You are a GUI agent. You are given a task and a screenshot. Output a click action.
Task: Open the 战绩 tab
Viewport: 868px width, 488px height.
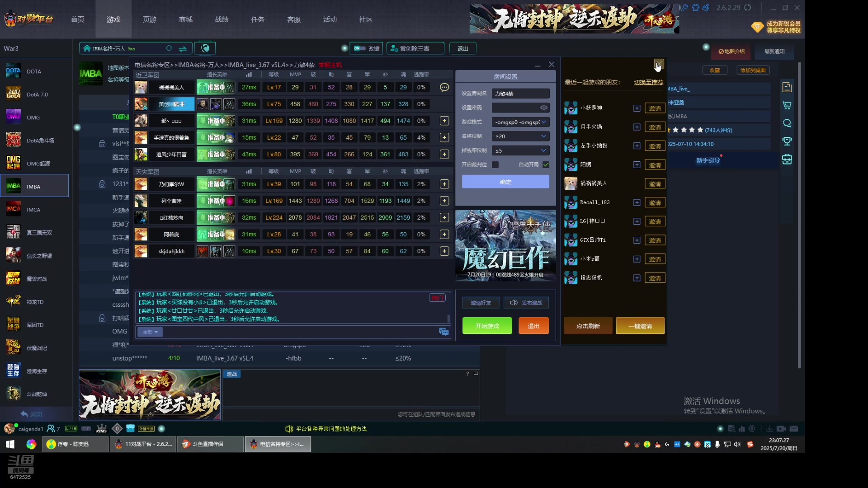coord(222,19)
